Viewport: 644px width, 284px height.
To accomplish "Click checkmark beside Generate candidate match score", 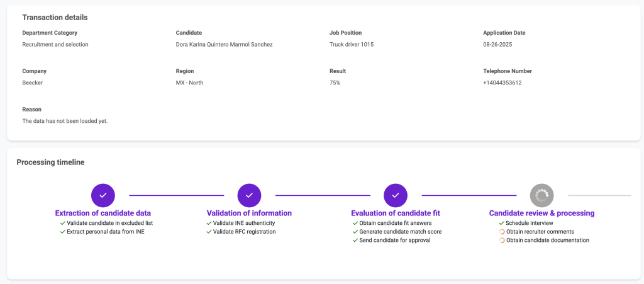I will [355, 232].
